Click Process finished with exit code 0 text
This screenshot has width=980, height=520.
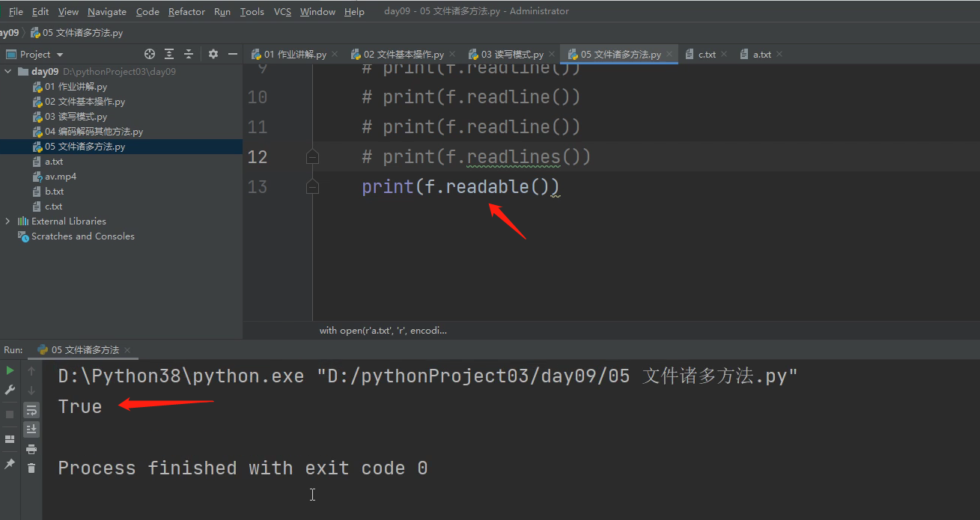pos(243,468)
